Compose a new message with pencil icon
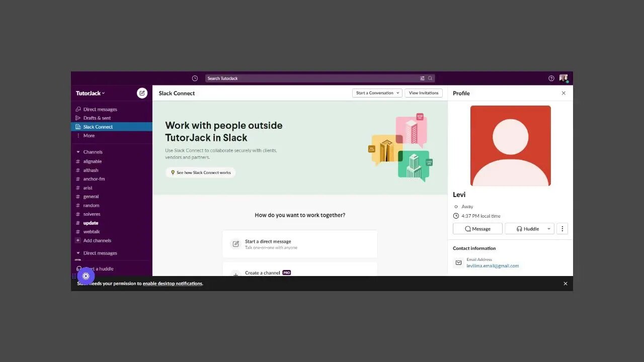644x362 pixels. (x=142, y=93)
